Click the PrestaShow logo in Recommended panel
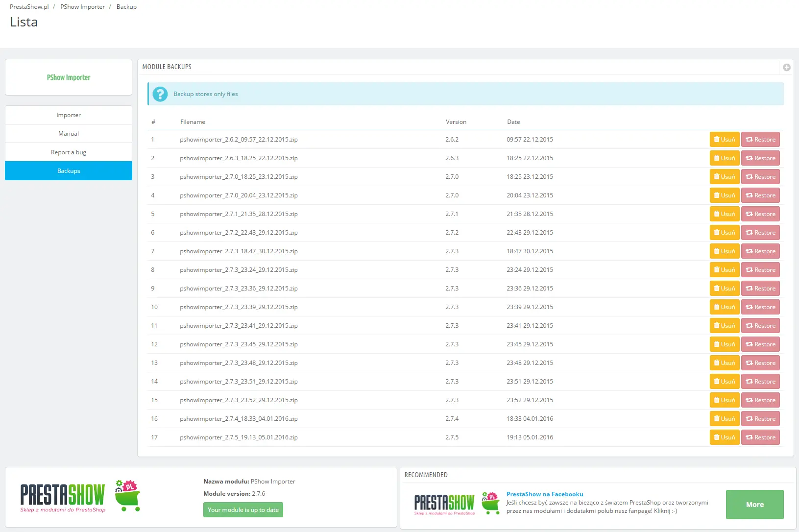The image size is (799, 532). click(x=457, y=504)
